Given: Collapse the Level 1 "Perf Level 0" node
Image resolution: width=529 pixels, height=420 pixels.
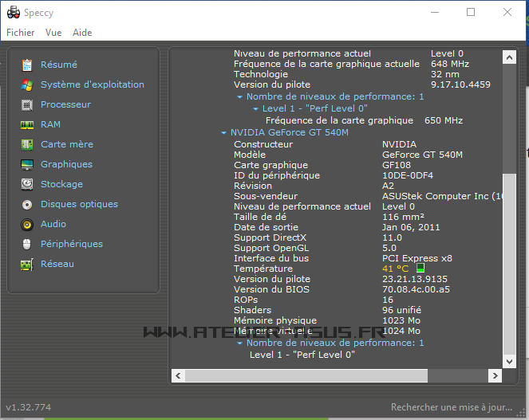Looking at the screenshot, I should click(255, 109).
